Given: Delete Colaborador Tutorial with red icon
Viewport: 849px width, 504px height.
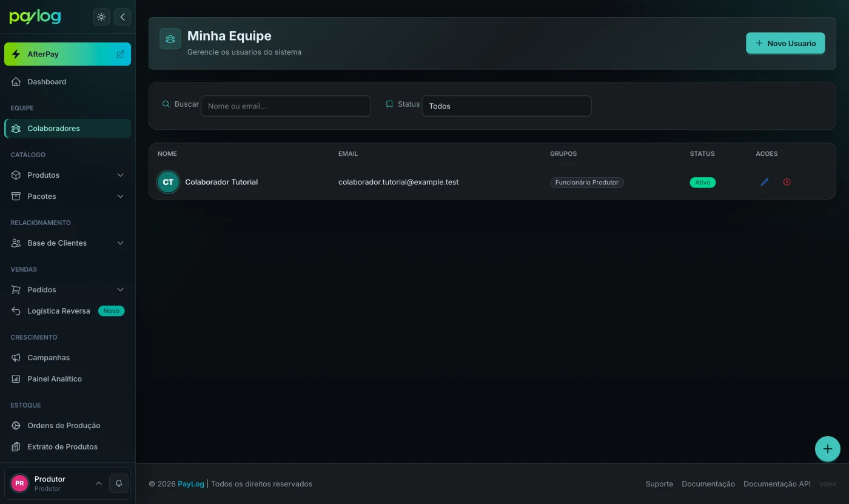Looking at the screenshot, I should pos(787,182).
